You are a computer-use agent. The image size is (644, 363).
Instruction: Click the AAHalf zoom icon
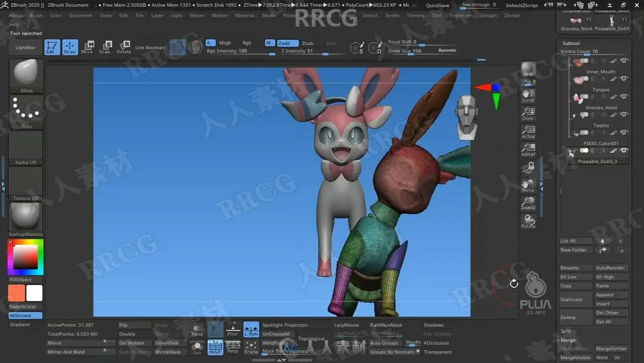[528, 150]
